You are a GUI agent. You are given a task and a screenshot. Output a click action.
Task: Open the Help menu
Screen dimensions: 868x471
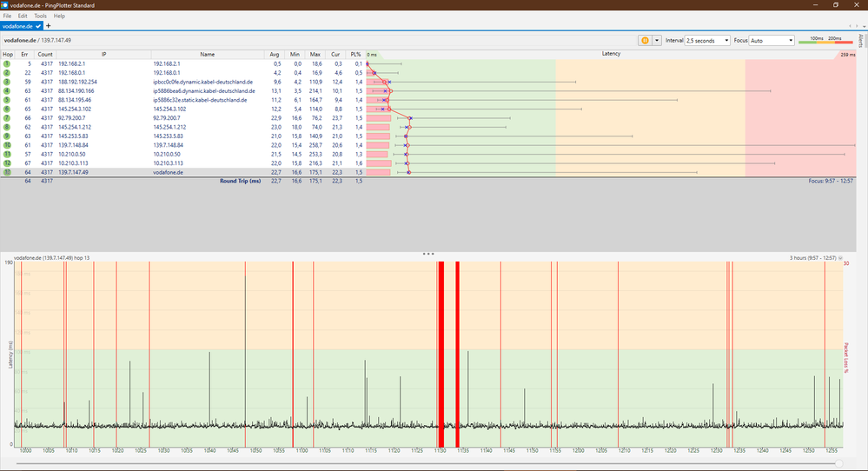pyautogui.click(x=59, y=16)
